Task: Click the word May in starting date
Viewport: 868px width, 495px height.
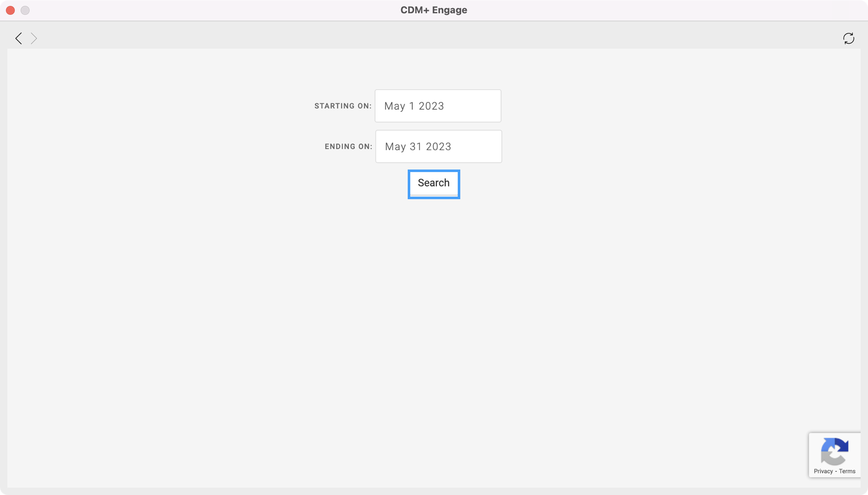Action: (x=395, y=106)
